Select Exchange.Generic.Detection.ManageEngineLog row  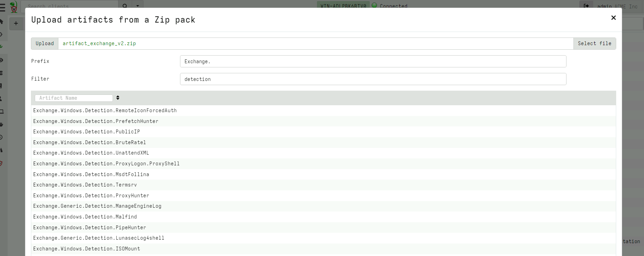(x=97, y=206)
